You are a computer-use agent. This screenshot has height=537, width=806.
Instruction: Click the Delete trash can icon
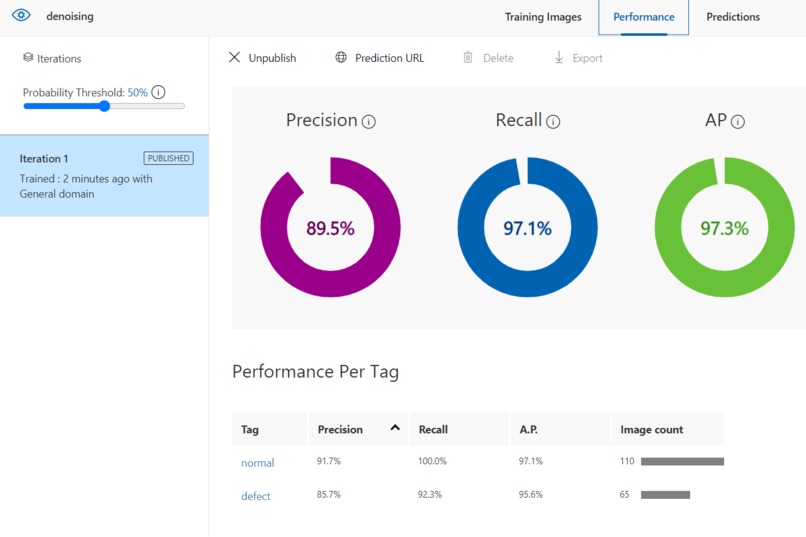468,57
